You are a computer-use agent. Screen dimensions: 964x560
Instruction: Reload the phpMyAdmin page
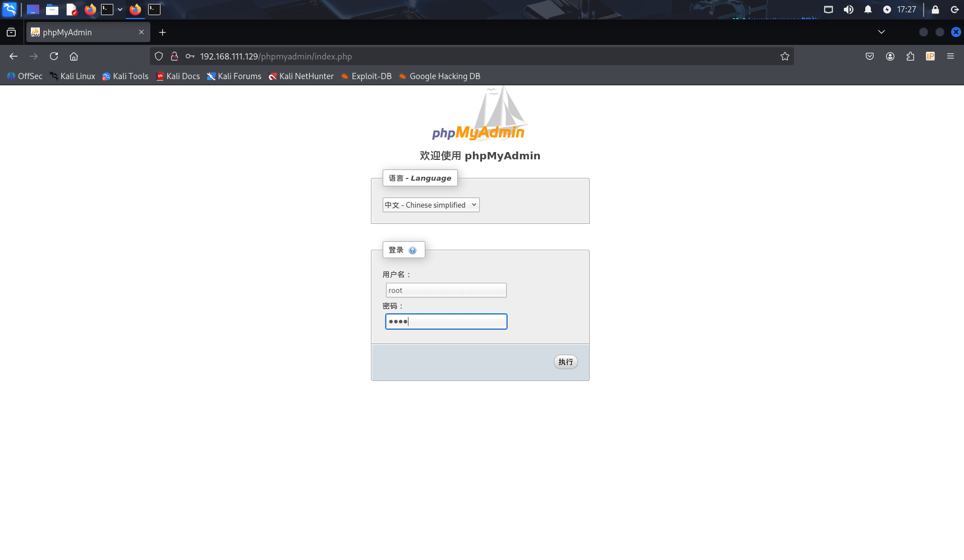point(54,56)
